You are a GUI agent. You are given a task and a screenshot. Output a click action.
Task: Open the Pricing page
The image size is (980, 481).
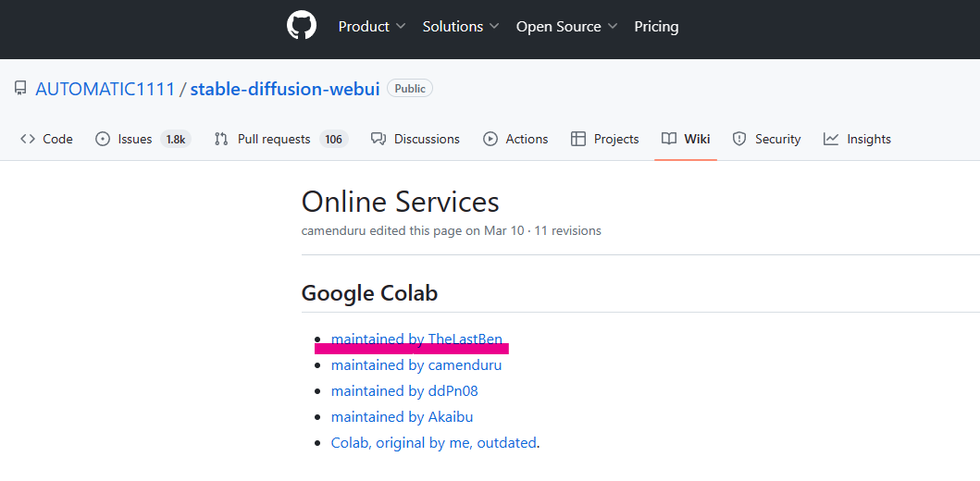[656, 26]
